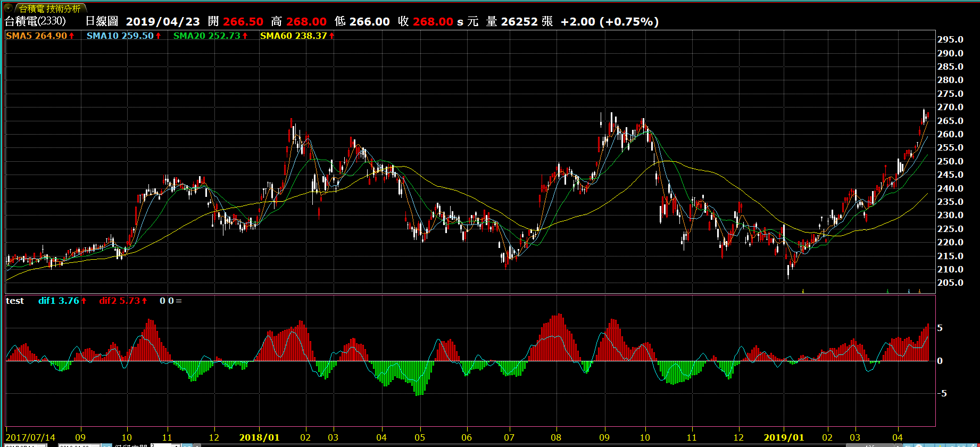Click the 2018/01 marker on the time axis
The width and height of the screenshot is (980, 447).
pos(259,437)
